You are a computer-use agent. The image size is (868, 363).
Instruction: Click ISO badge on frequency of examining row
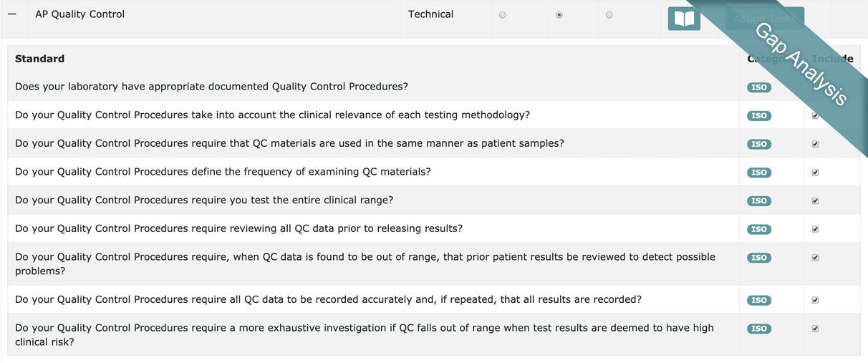point(758,173)
